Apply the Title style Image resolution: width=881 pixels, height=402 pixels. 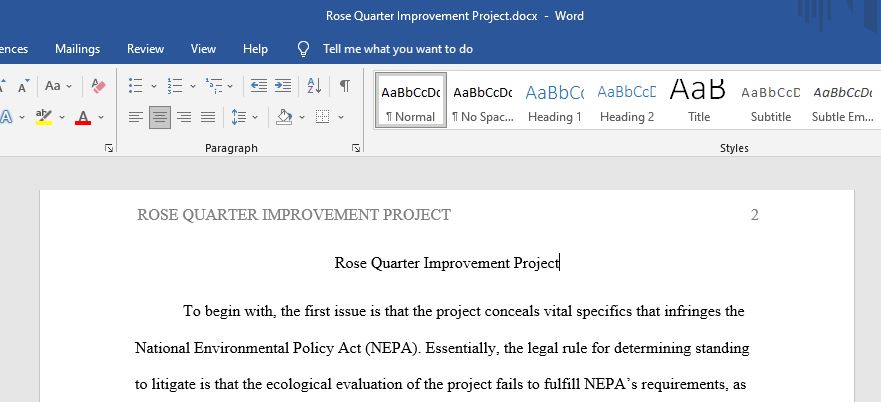coord(698,100)
